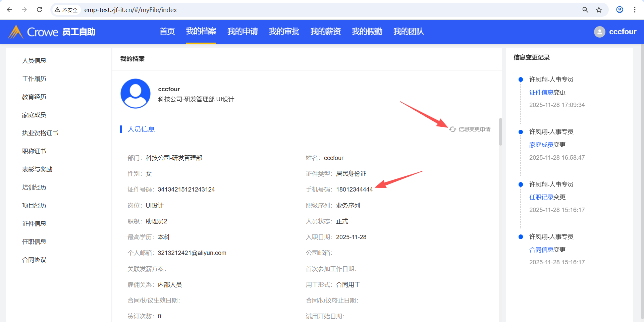Click the browser zoom magnifier icon
Viewport: 644px width, 322px height.
[585, 10]
